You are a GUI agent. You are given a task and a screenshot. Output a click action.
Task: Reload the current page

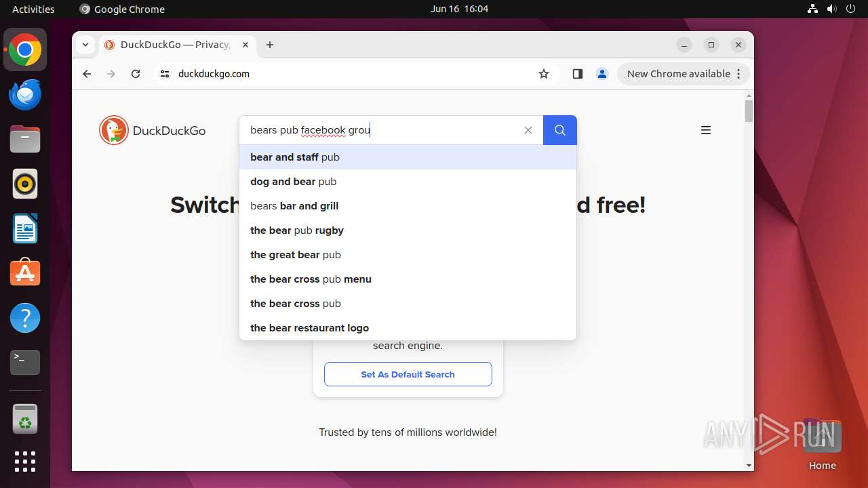pos(136,74)
